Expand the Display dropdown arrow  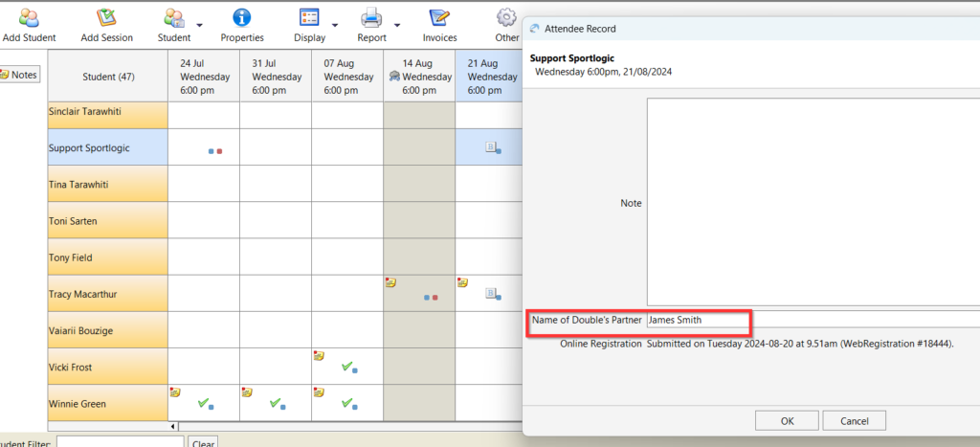click(335, 25)
